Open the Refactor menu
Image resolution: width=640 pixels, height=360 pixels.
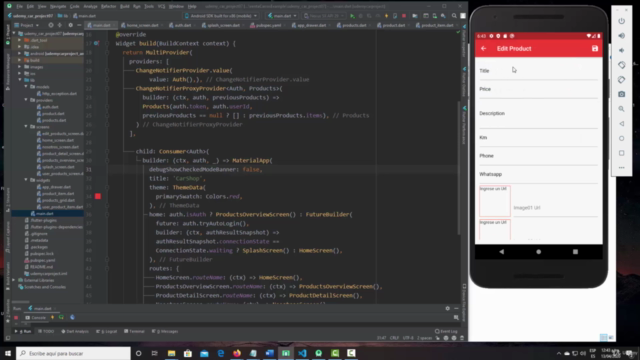(x=108, y=7)
